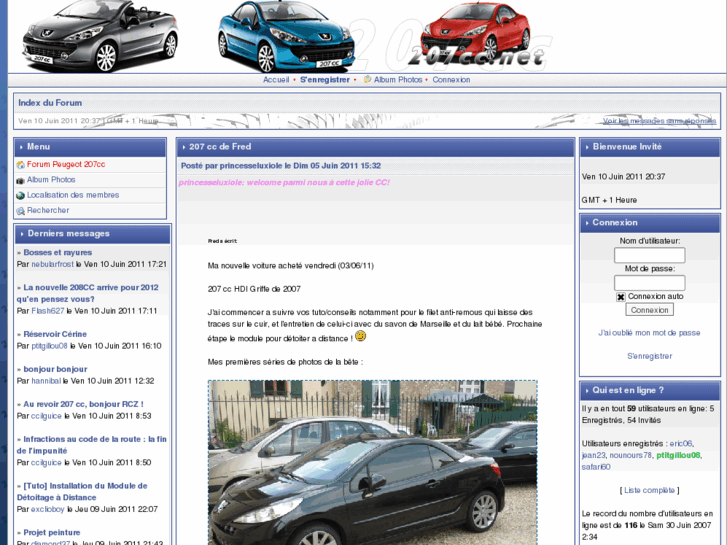
Task: Open ptitgillou08 link under Réservoir Cérine
Action: [49, 346]
